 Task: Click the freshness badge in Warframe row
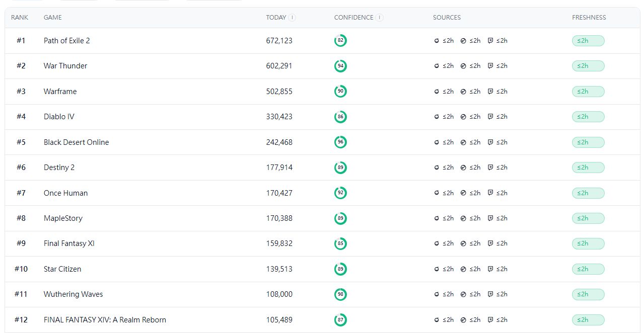(x=588, y=92)
